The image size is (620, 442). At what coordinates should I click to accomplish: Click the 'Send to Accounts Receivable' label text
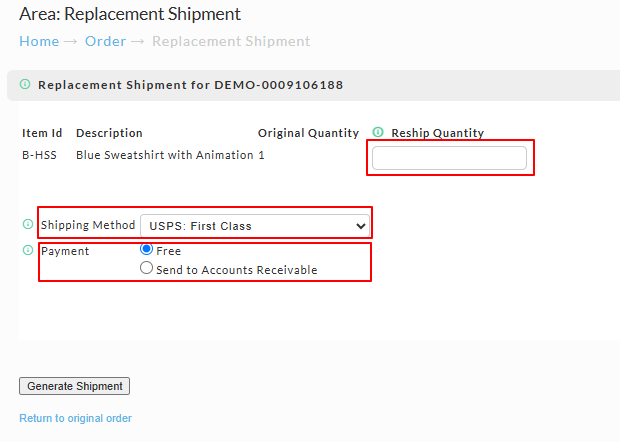(236, 270)
